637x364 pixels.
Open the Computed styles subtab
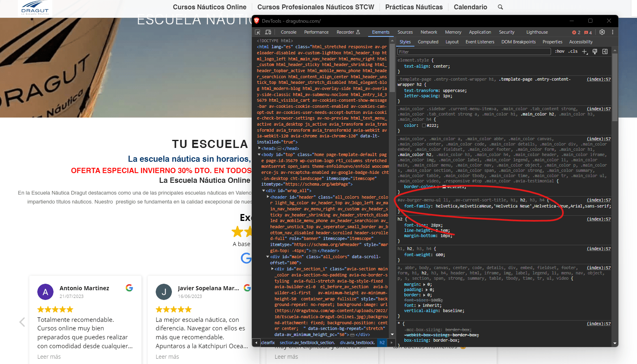[x=428, y=42]
